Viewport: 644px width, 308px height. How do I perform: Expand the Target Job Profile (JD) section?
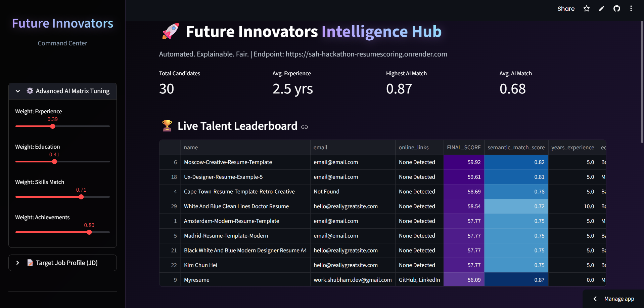pos(17,263)
